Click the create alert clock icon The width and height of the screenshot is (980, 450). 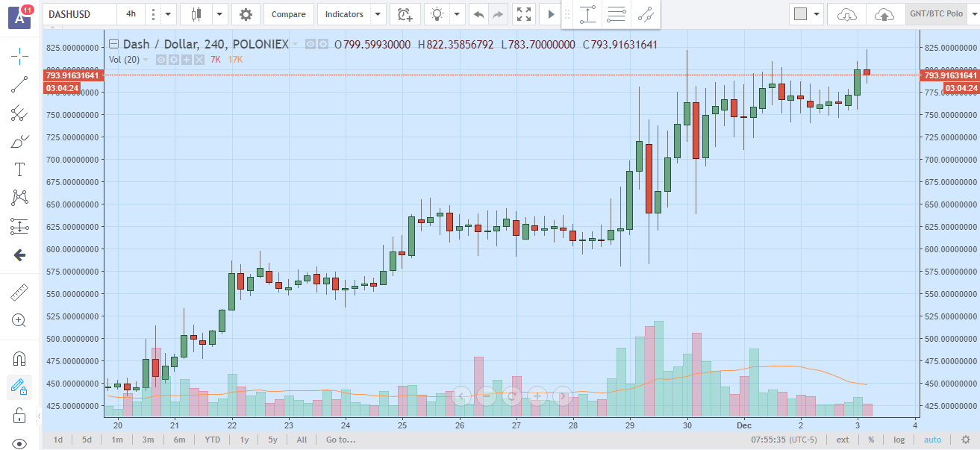pos(404,14)
